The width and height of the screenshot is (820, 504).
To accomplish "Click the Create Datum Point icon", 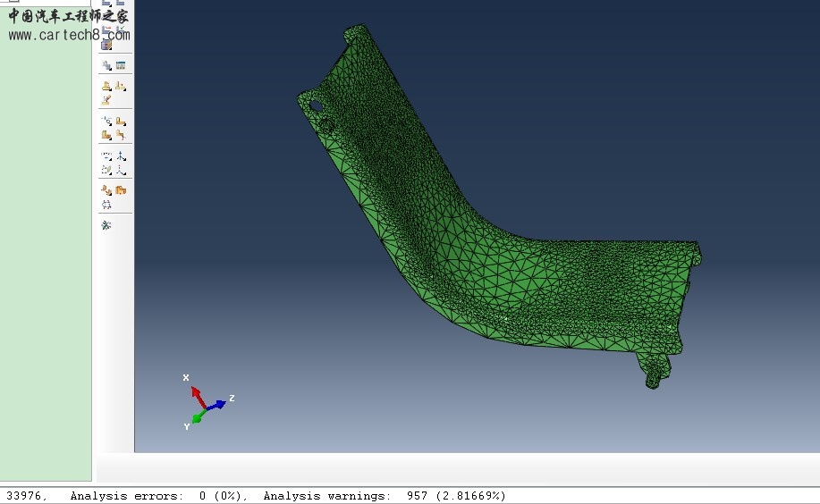I will (107, 155).
